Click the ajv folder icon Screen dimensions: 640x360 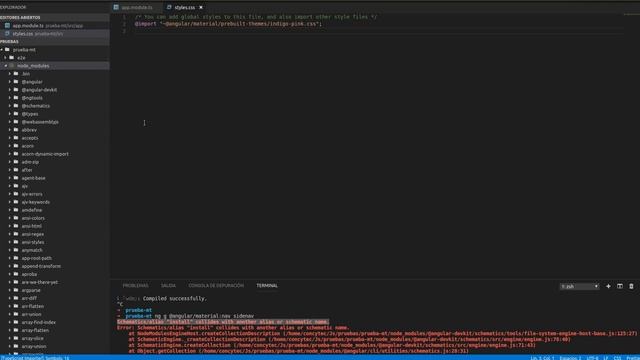click(16, 186)
